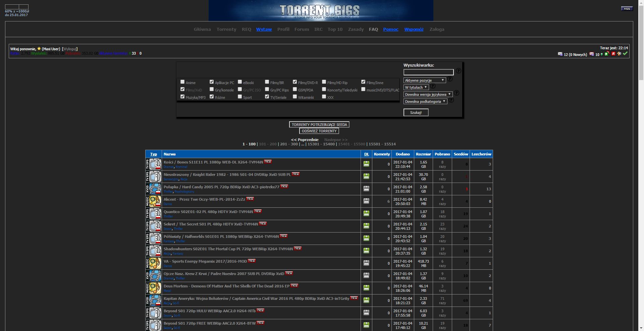Click XVID category icon for Hard Candy row

tap(153, 189)
